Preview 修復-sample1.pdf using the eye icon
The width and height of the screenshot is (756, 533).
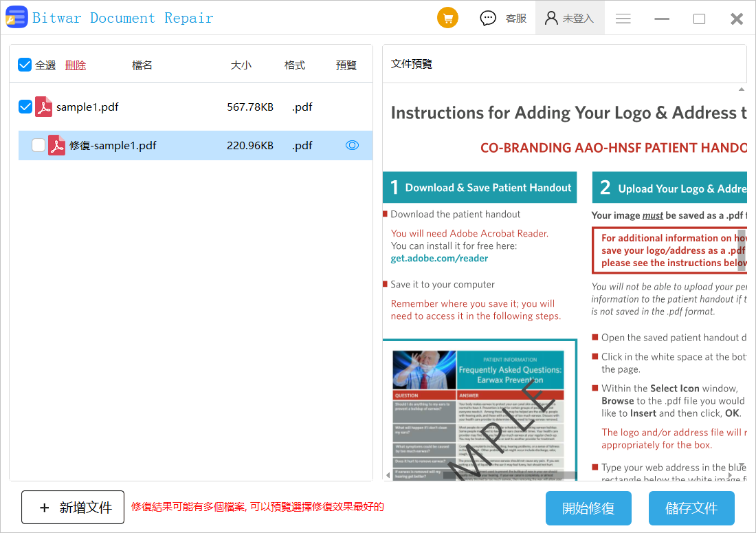tap(353, 145)
